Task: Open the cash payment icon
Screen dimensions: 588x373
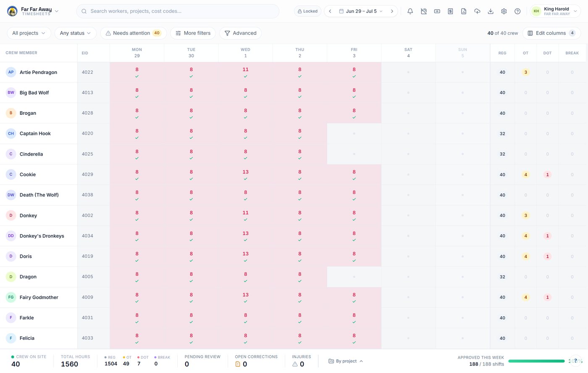Action: pos(437,11)
